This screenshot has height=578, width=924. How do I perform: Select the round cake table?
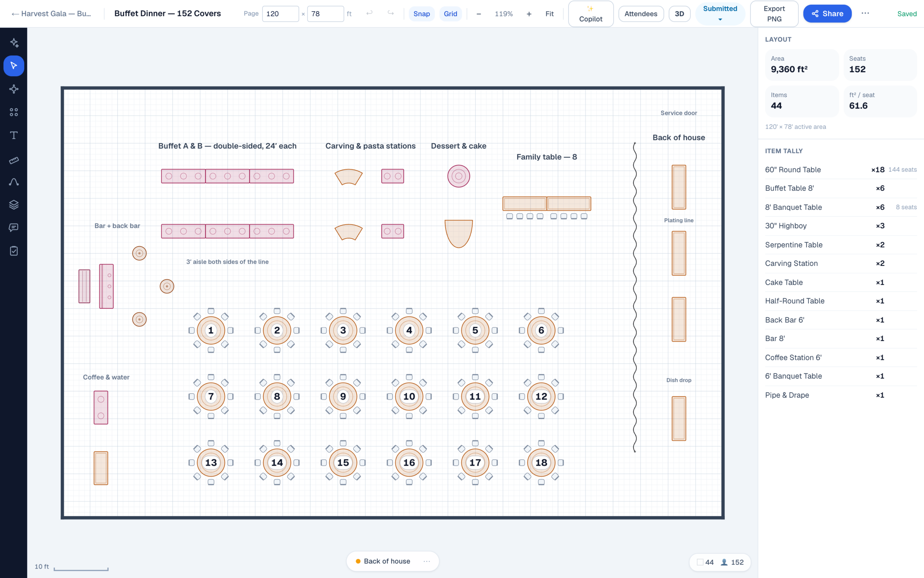(x=458, y=176)
